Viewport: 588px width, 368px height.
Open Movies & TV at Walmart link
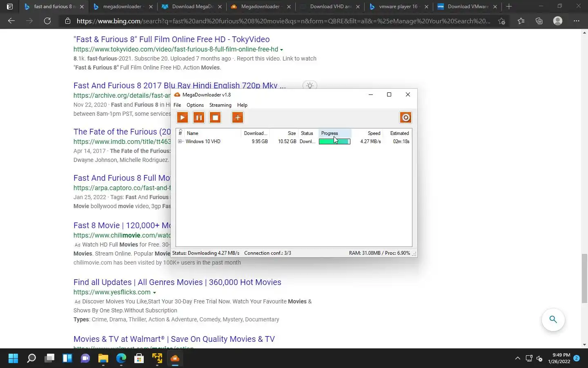[174, 339]
